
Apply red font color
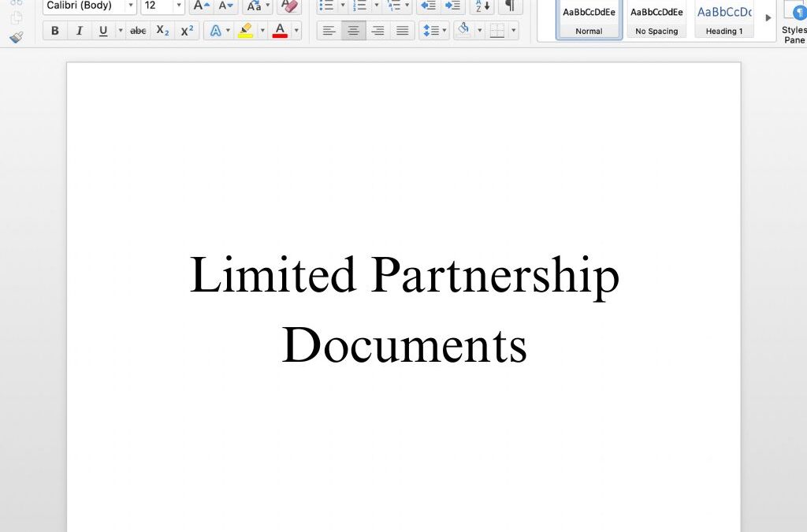pos(280,31)
